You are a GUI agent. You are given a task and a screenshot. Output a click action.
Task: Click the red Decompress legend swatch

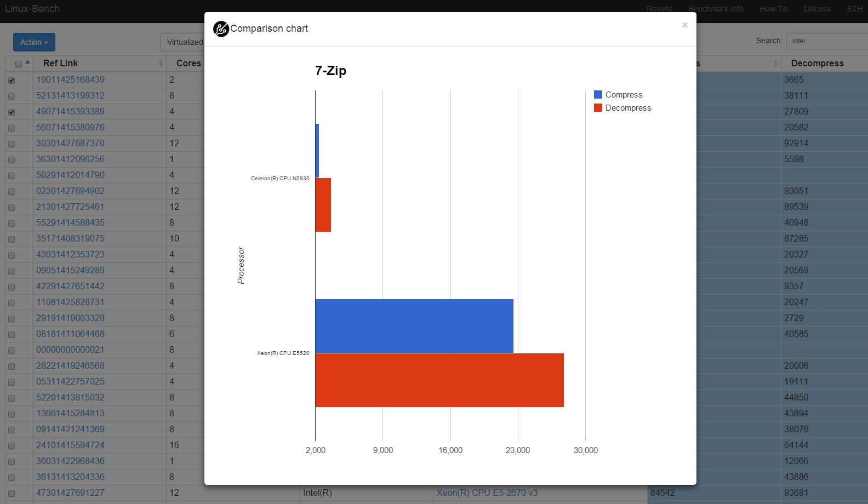click(598, 108)
